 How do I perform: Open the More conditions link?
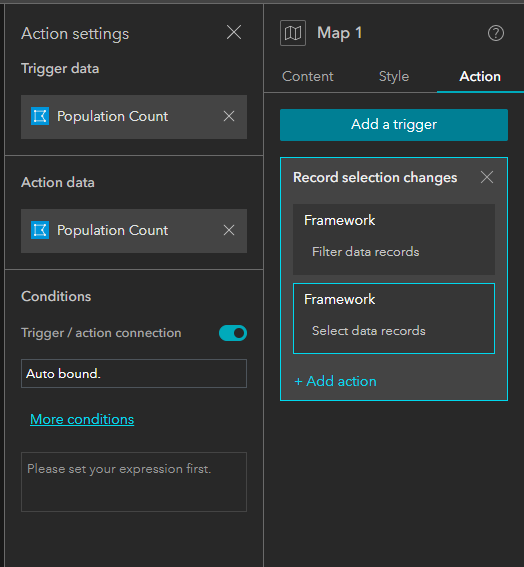(x=82, y=419)
